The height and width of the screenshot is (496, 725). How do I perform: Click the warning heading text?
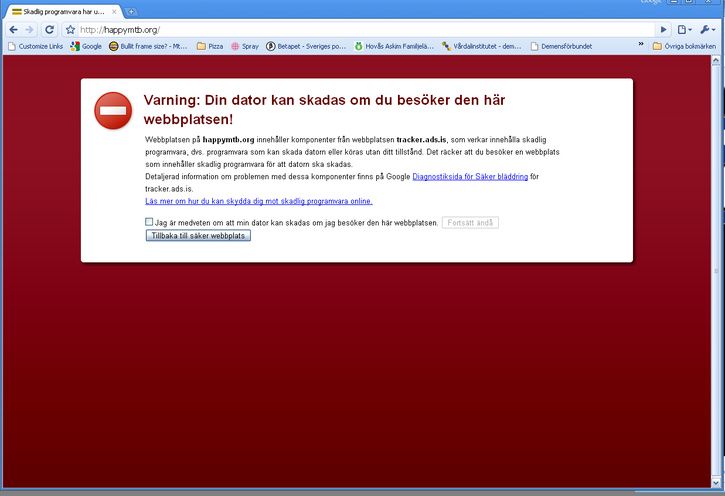pyautogui.click(x=324, y=110)
